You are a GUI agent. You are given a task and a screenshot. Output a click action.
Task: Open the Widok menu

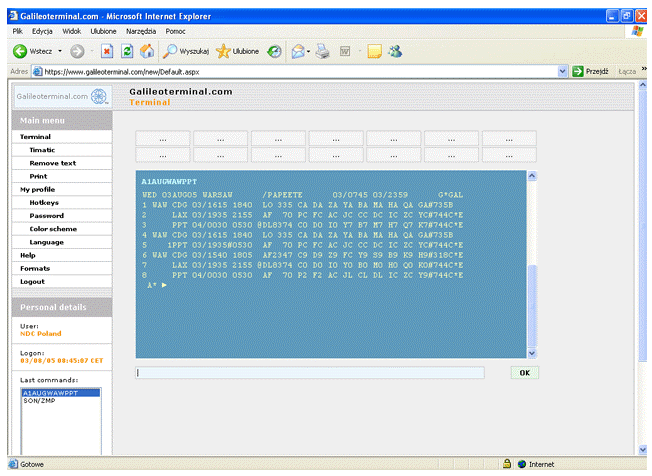pos(72,31)
